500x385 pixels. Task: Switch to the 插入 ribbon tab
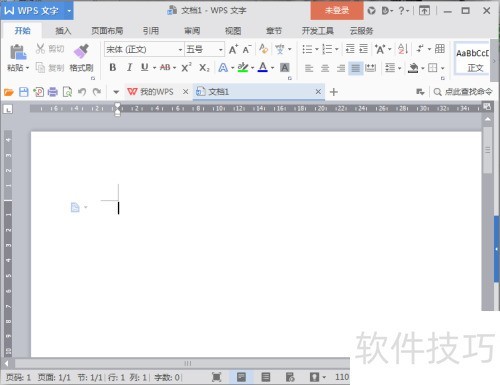tap(63, 31)
